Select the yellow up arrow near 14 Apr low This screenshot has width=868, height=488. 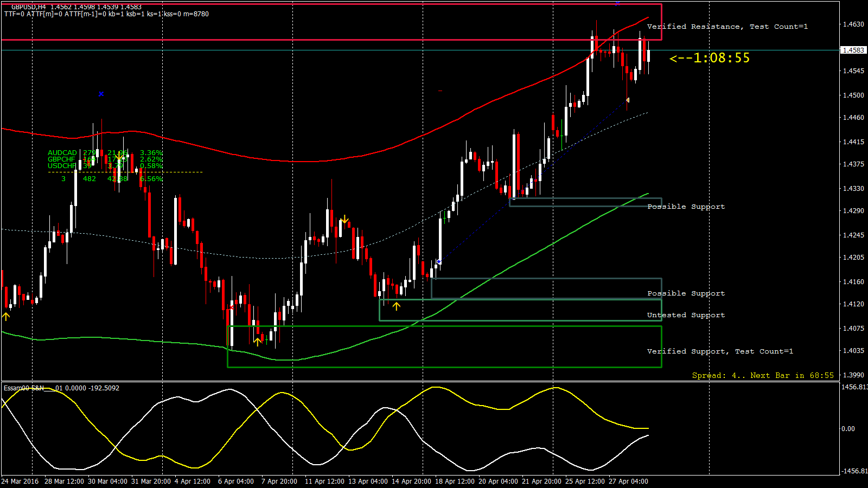[x=397, y=306]
